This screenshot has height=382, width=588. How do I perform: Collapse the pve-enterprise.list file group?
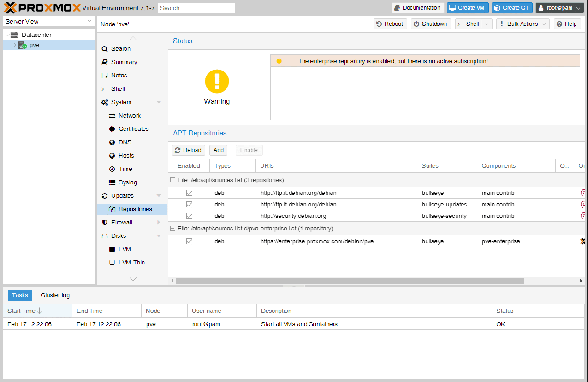point(172,229)
